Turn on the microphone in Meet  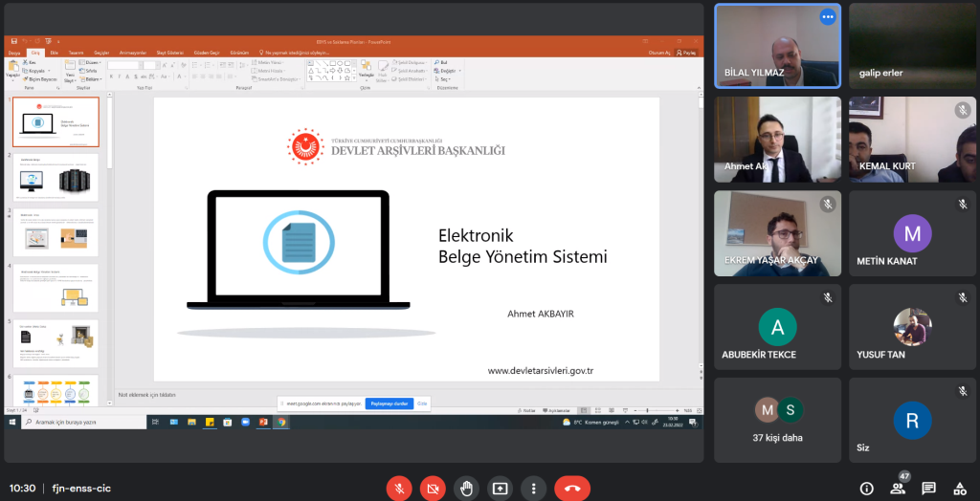pos(399,489)
